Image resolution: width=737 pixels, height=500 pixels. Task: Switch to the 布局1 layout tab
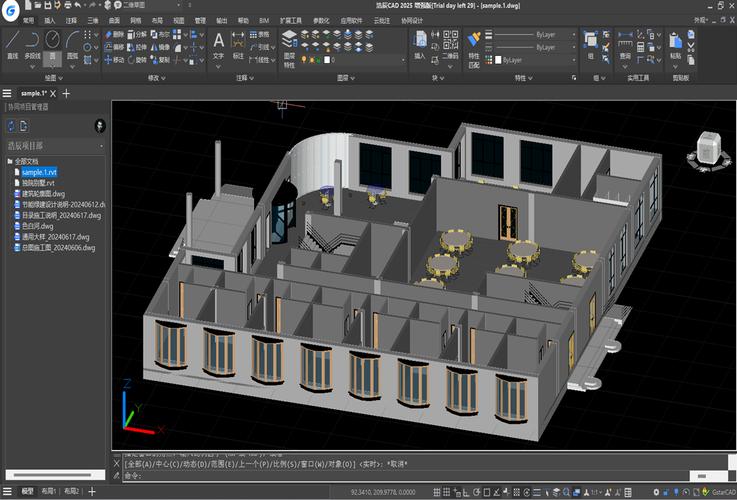click(48, 492)
